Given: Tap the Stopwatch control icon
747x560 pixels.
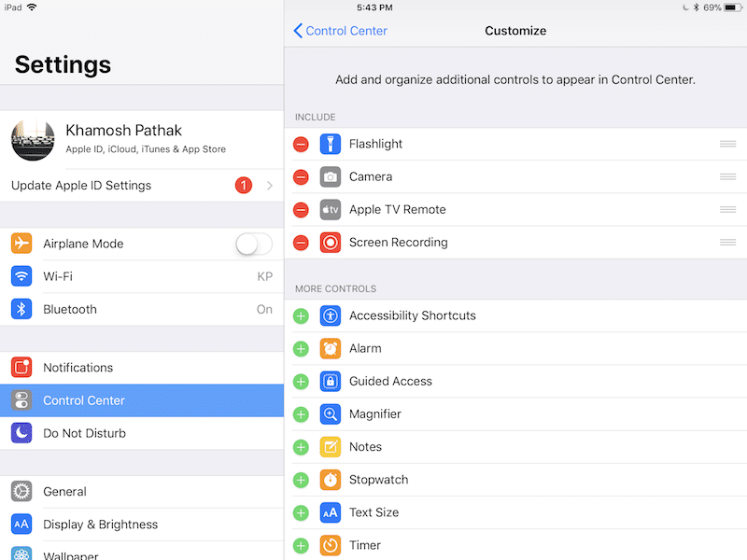Looking at the screenshot, I should click(331, 480).
